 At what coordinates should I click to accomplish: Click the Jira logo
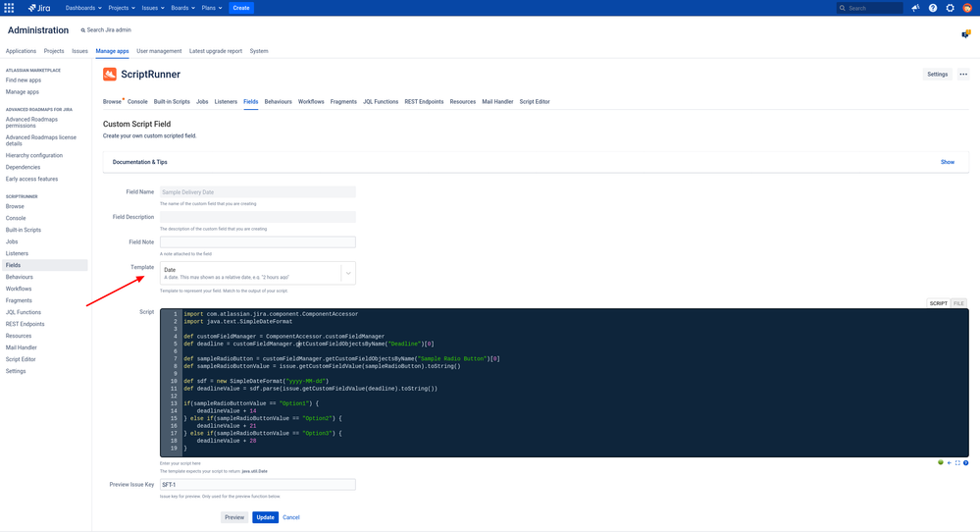(39, 8)
